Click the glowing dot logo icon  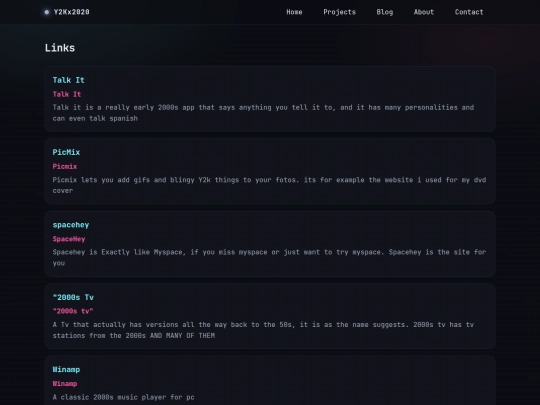click(47, 12)
